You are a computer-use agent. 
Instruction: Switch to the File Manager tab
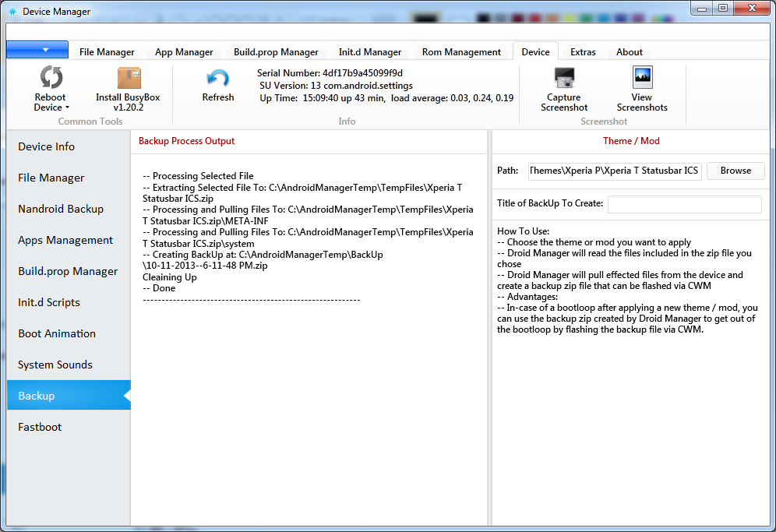[x=107, y=52]
